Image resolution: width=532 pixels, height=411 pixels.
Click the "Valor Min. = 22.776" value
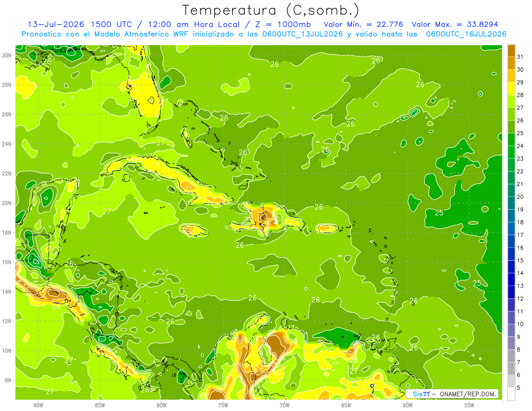(x=364, y=24)
